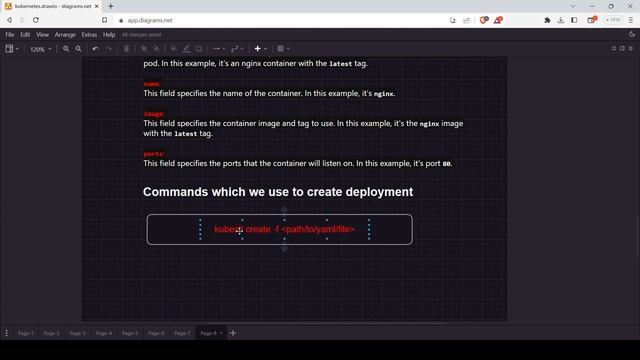Open the Help menu
The width and height of the screenshot is (640, 360).
tap(109, 35)
